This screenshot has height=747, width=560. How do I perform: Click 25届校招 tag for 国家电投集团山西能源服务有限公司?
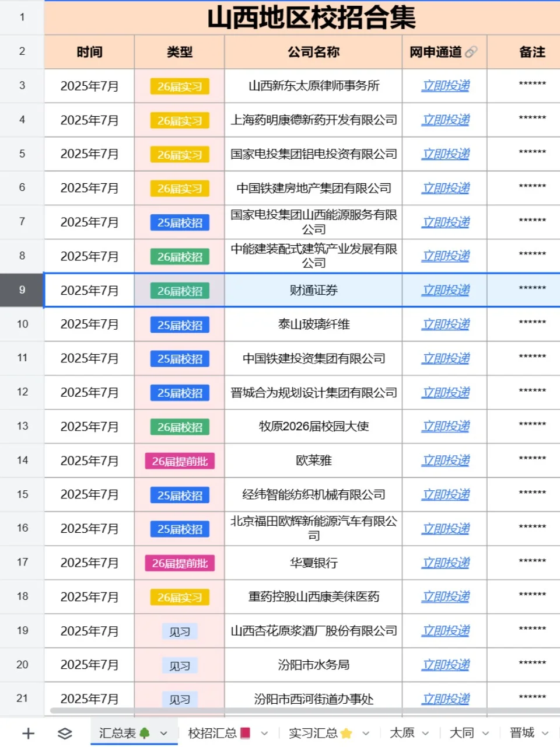pos(180,223)
